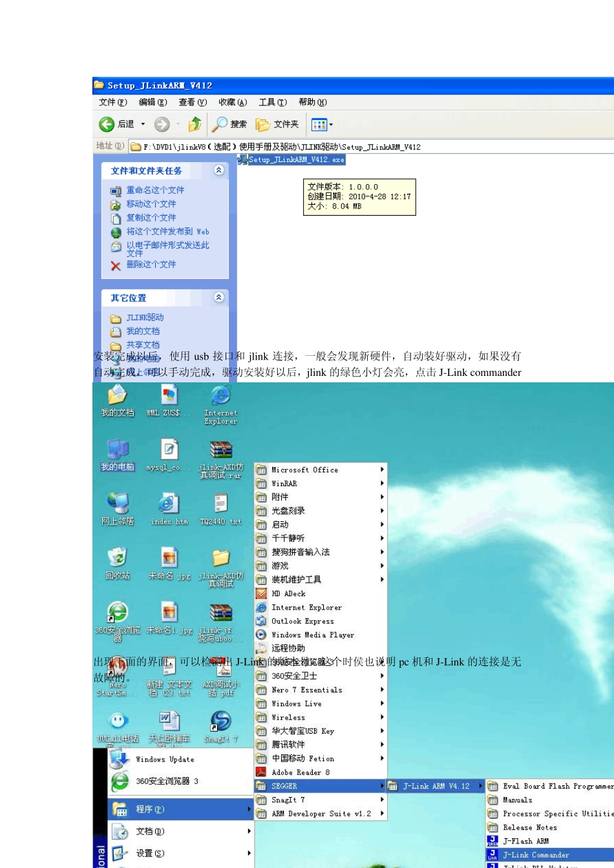This screenshot has width=614, height=868.
Task: Open Eval Board Flash Programmer entry
Action: point(551,786)
